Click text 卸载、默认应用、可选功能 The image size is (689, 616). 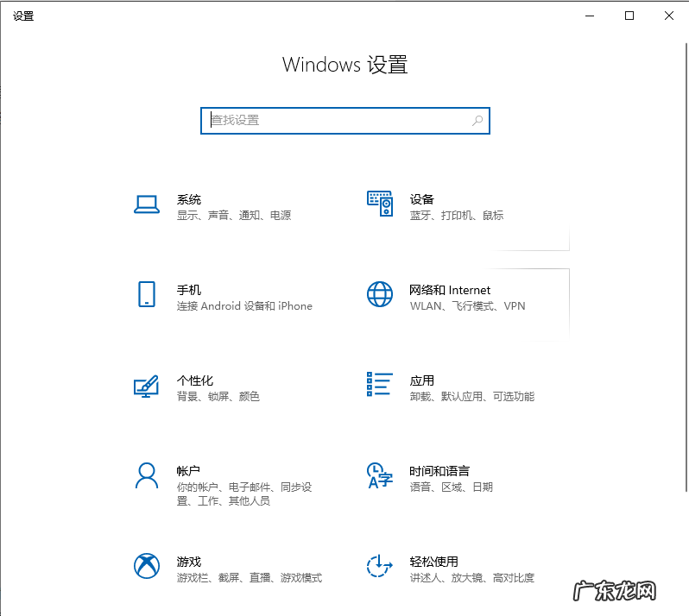coord(472,397)
